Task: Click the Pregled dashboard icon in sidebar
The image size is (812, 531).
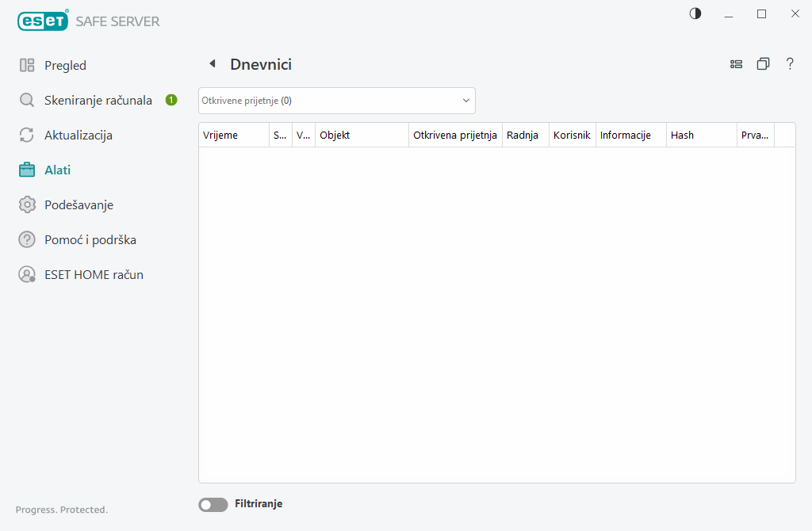Action: coord(27,66)
